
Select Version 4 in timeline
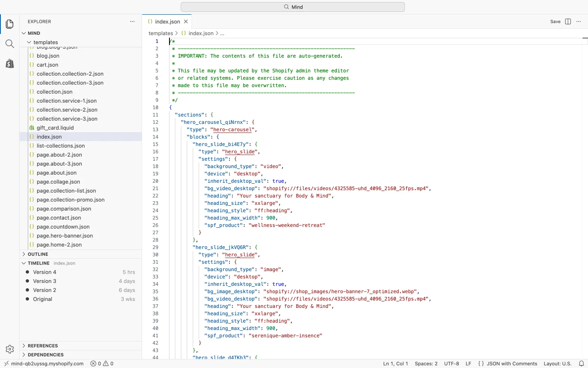pyautogui.click(x=81, y=272)
